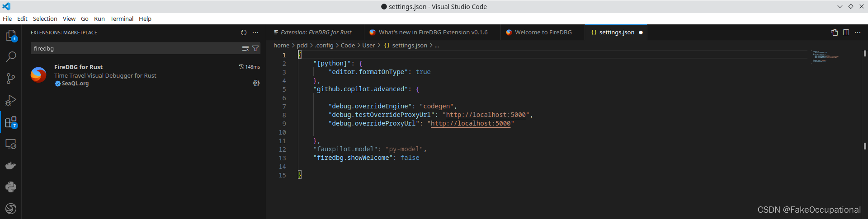
Task: Click SeaQL.org publisher name
Action: pyautogui.click(x=75, y=84)
